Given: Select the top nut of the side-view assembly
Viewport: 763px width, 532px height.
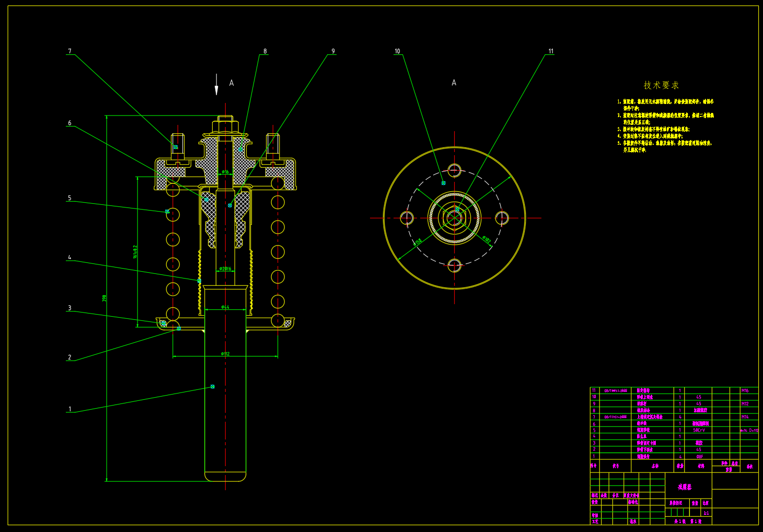Looking at the screenshot, I should 225,126.
